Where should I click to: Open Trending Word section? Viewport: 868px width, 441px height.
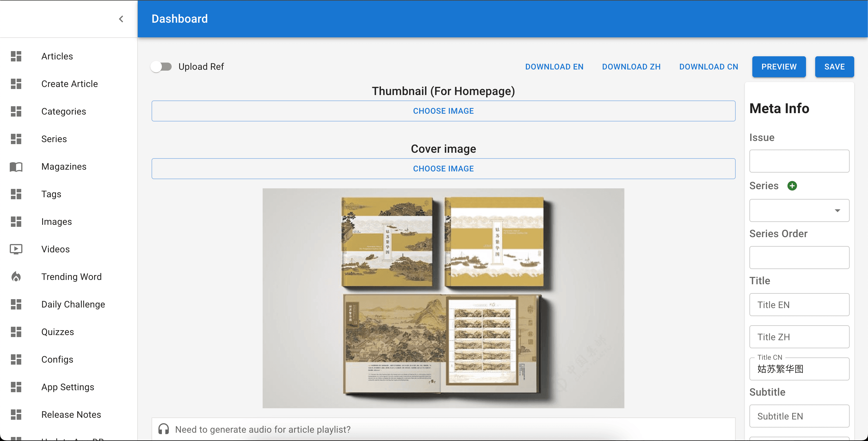pos(69,277)
